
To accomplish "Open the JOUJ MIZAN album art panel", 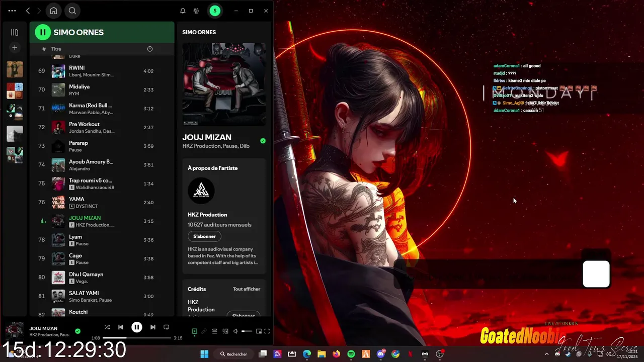I will click(x=224, y=84).
